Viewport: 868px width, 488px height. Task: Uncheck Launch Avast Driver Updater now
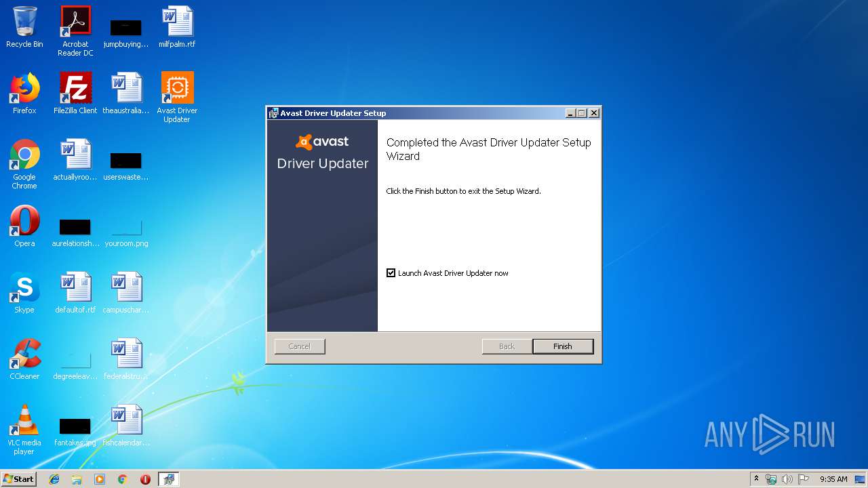pos(391,273)
